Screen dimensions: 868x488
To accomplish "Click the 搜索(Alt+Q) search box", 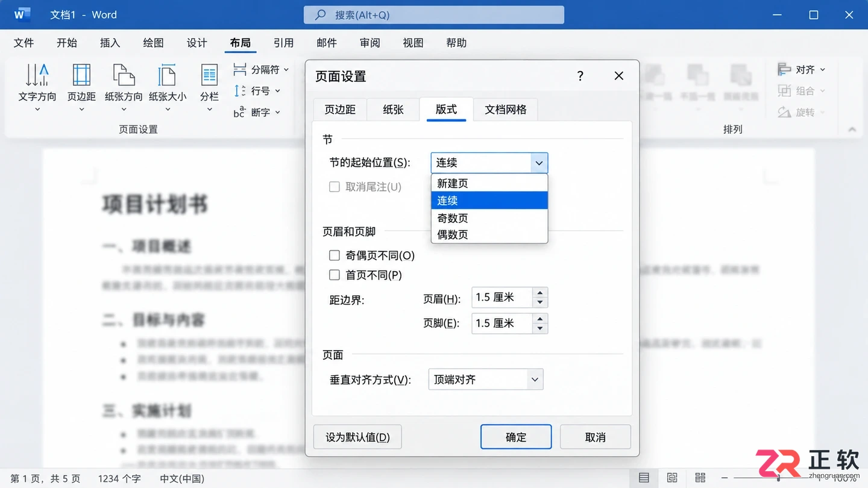I will [x=434, y=15].
